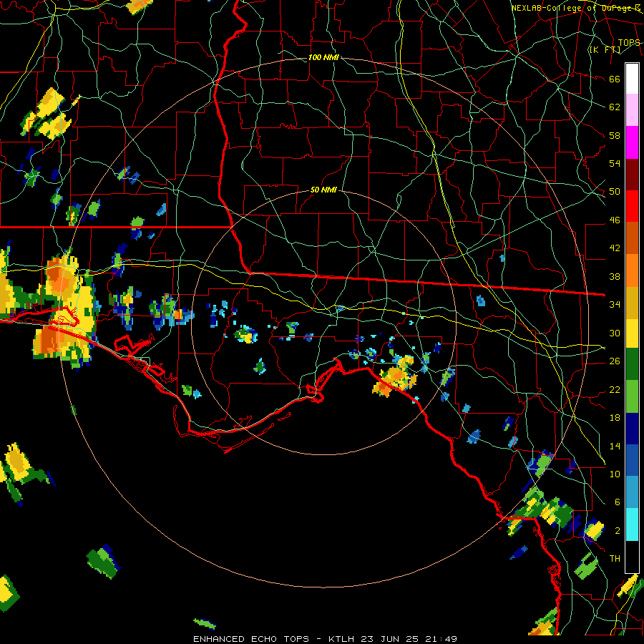This screenshot has height=644, width=644.
Task: Click the 22 value on the height scale
Action: pos(615,389)
